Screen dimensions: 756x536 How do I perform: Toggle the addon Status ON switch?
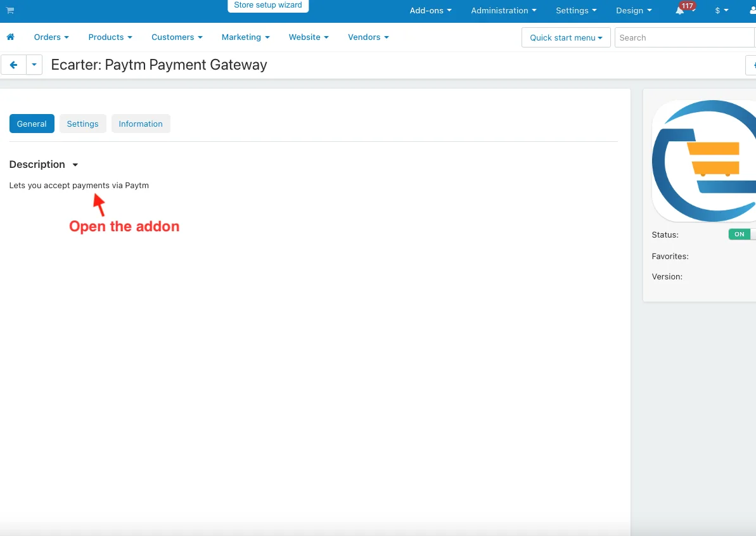(741, 234)
